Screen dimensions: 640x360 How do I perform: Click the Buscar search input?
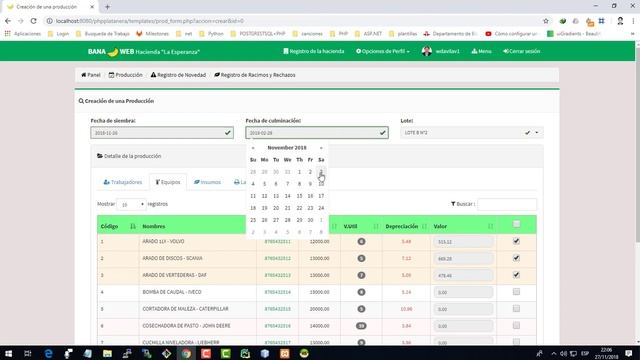(507, 204)
